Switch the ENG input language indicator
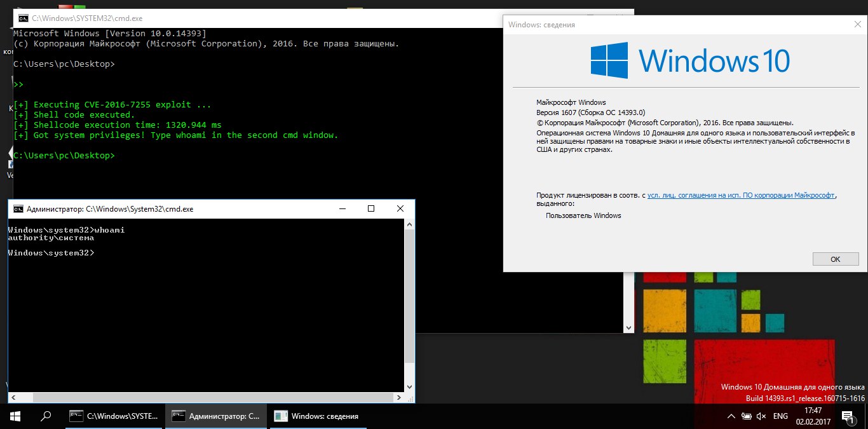This screenshot has height=429, width=868. point(780,416)
